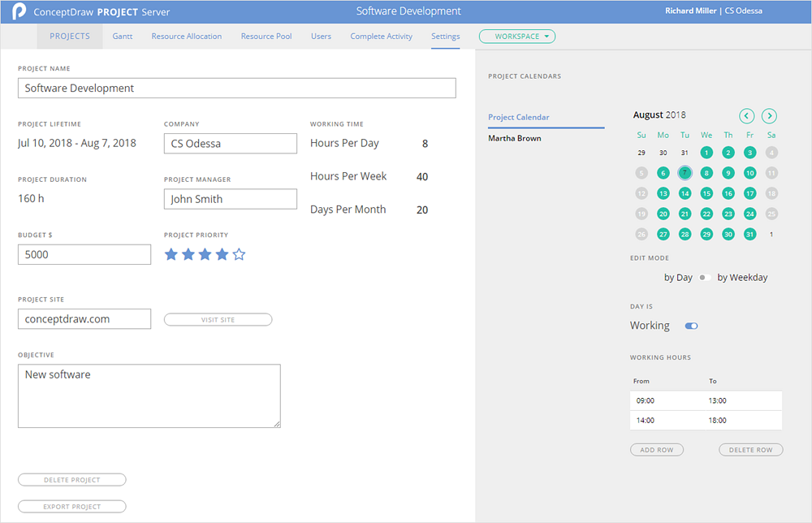Edit the Project Name field

click(x=236, y=88)
